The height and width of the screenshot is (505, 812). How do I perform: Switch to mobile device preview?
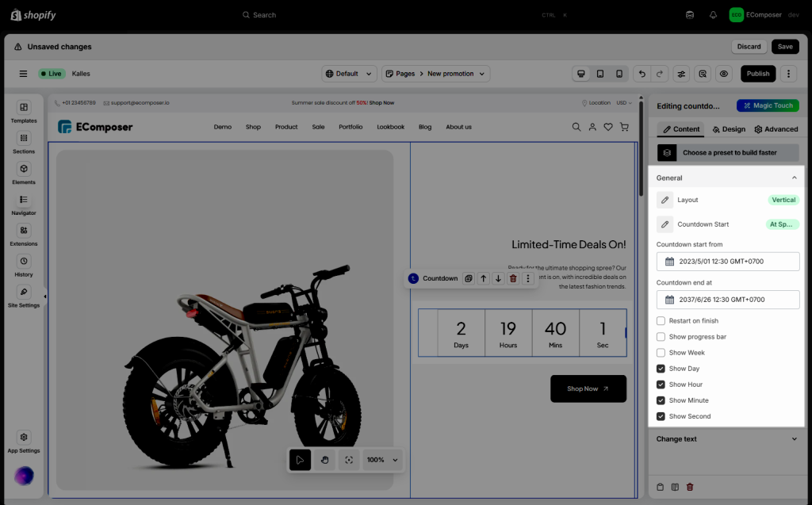[x=619, y=74]
